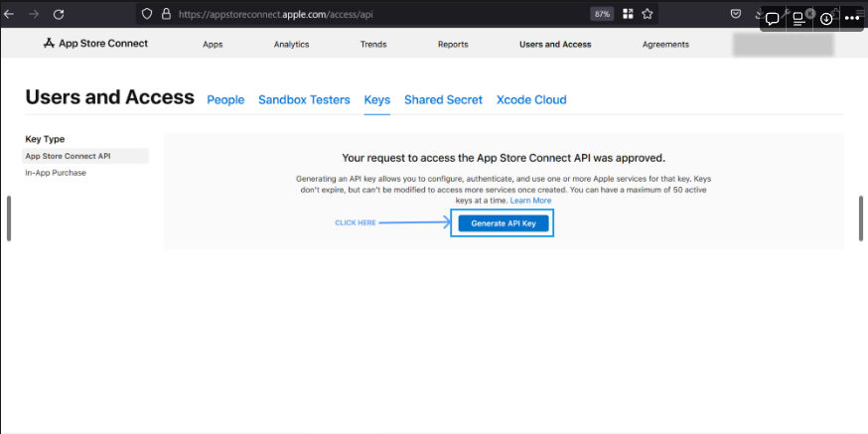Open the Learn More link
Image resolution: width=868 pixels, height=434 pixels.
pos(530,201)
